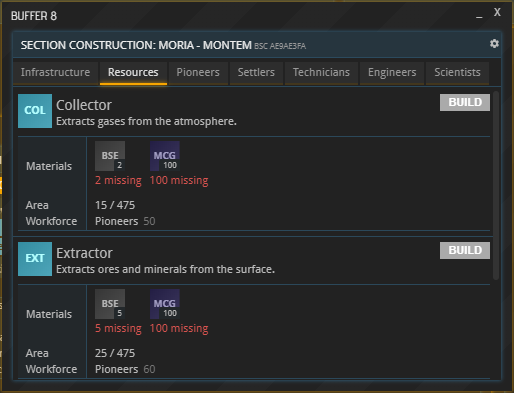Screen dimensions: 514x393
Task: Click the COL Collector building icon
Action: [x=35, y=111]
